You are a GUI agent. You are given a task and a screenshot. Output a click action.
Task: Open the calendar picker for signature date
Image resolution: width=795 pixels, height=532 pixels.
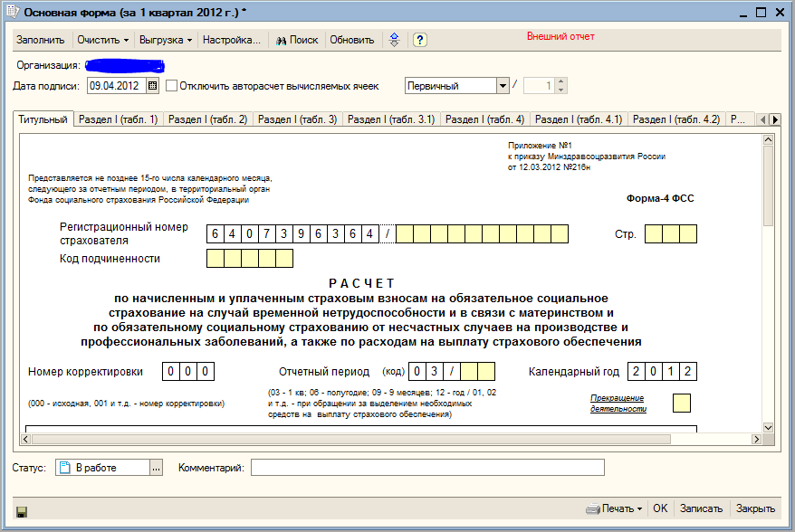point(152,86)
